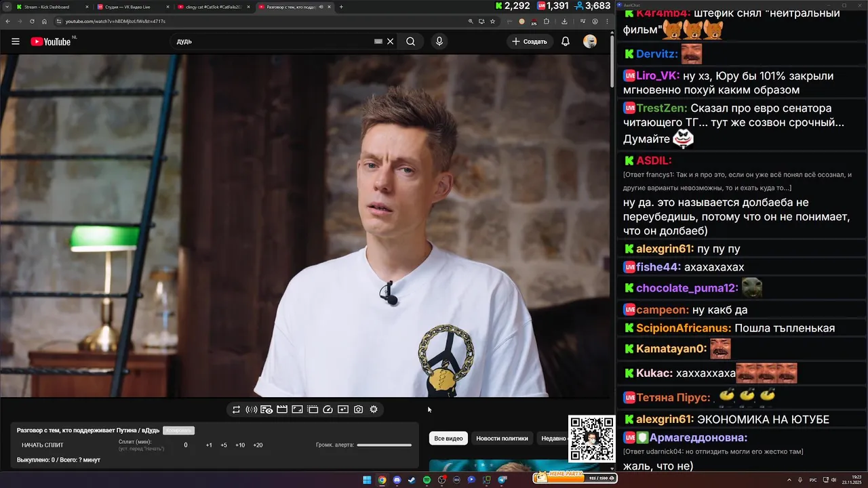The height and width of the screenshot is (488, 868).
Task: Open the gear settings icon under the player
Action: pyautogui.click(x=374, y=409)
